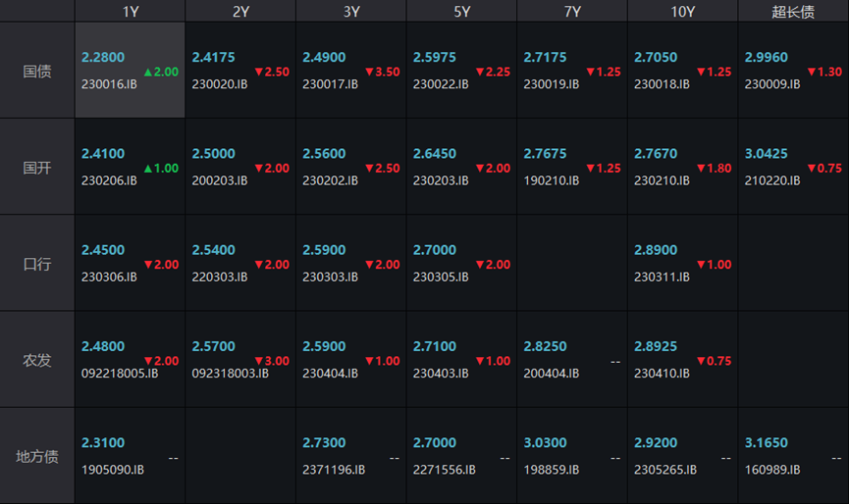Open bond code 230311.IB

point(662,277)
